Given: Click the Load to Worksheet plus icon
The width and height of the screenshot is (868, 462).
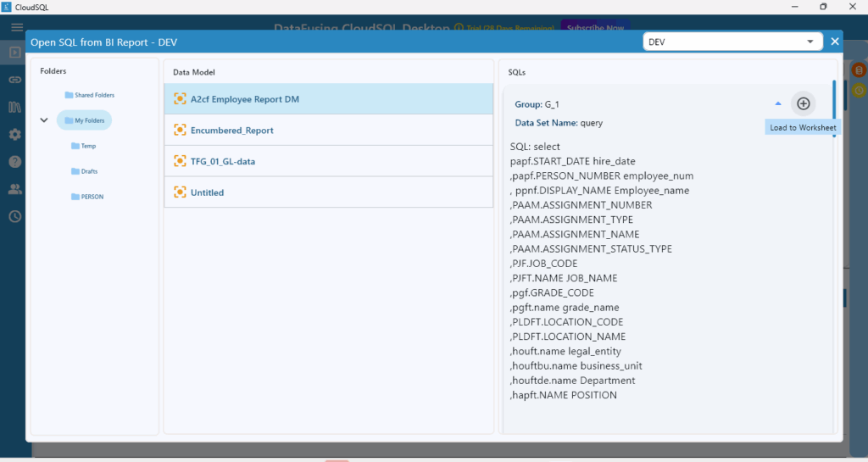Looking at the screenshot, I should click(804, 103).
